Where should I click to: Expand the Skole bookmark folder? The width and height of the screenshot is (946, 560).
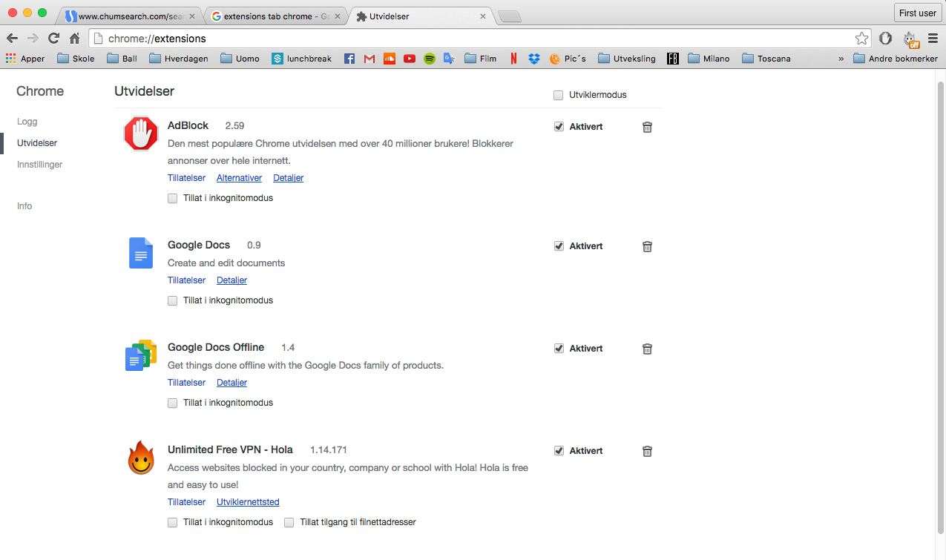tap(76, 59)
